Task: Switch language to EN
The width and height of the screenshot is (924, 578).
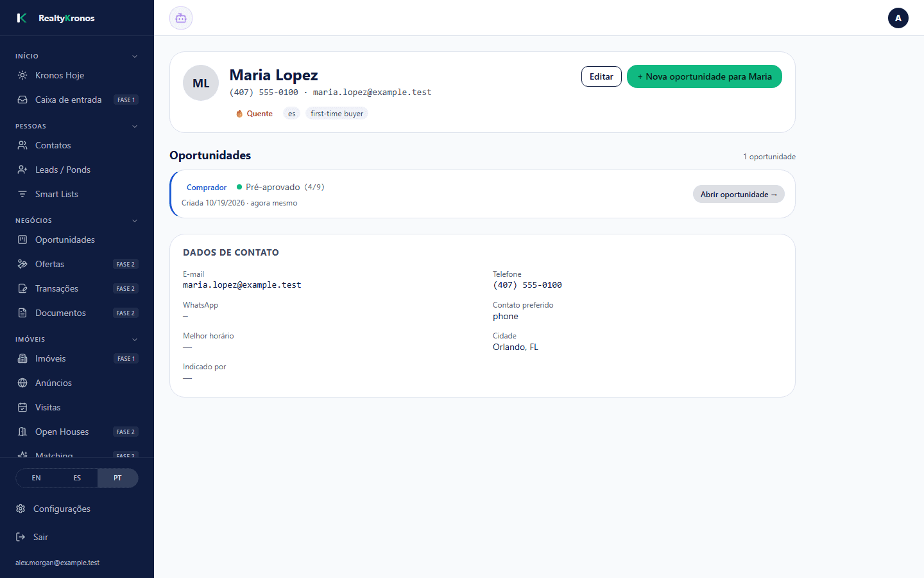Action: (x=36, y=478)
